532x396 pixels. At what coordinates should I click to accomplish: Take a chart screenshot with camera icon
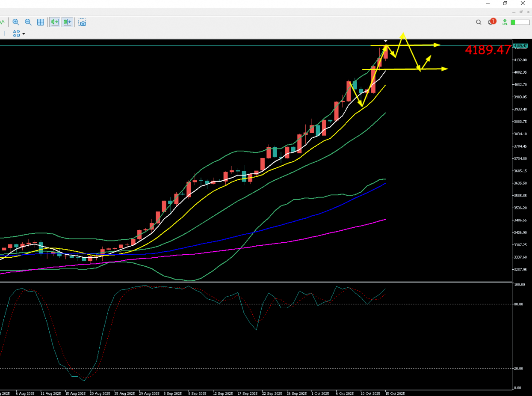point(82,22)
